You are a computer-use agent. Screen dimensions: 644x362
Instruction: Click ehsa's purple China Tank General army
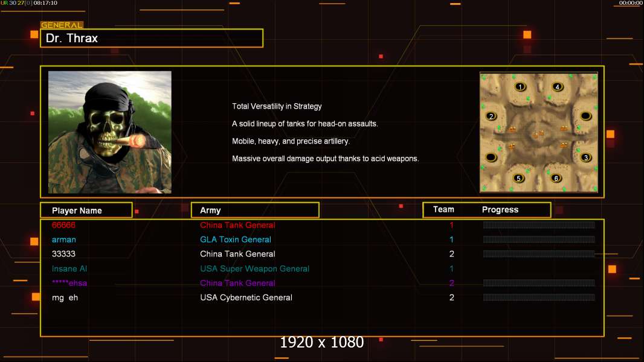click(237, 283)
